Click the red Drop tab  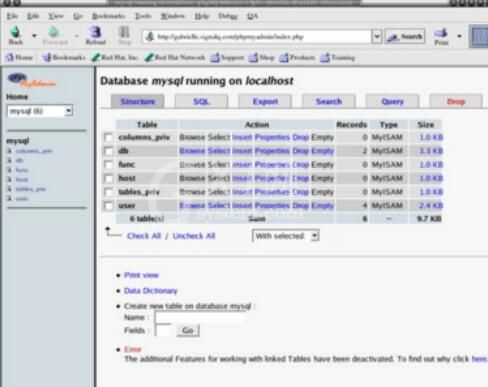point(456,101)
